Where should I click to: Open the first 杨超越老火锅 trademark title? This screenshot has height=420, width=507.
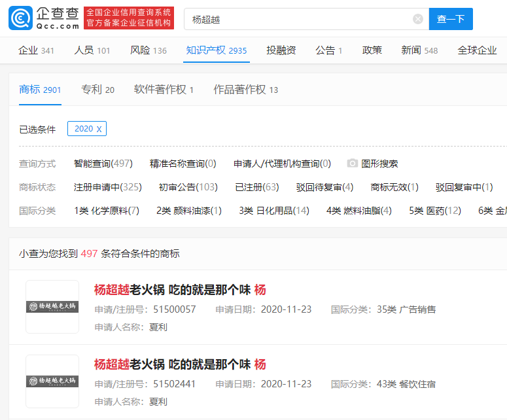[x=180, y=290]
